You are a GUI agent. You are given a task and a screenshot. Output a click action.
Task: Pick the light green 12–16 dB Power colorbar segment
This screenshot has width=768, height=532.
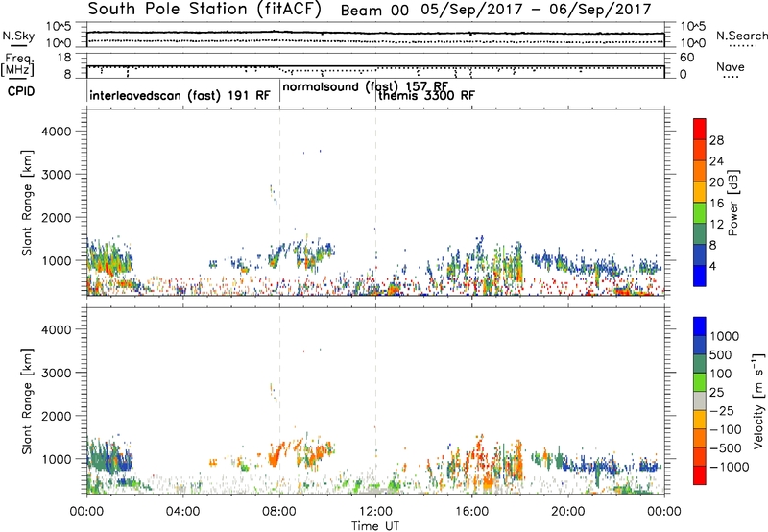(x=700, y=213)
